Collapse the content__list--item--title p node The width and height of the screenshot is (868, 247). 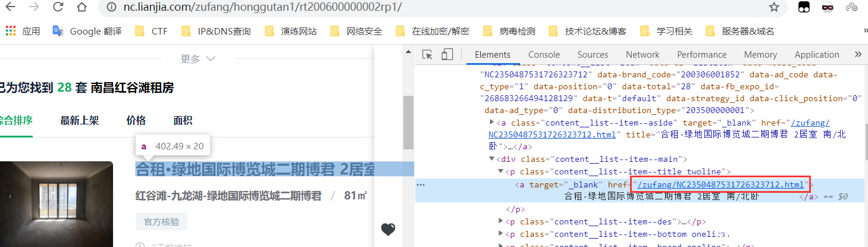click(502, 171)
